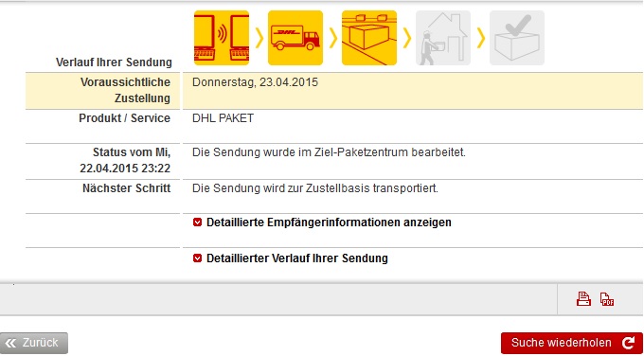Click the circular arrow on Suche wiederholen
Screen dimensions: 644x356
click(628, 343)
